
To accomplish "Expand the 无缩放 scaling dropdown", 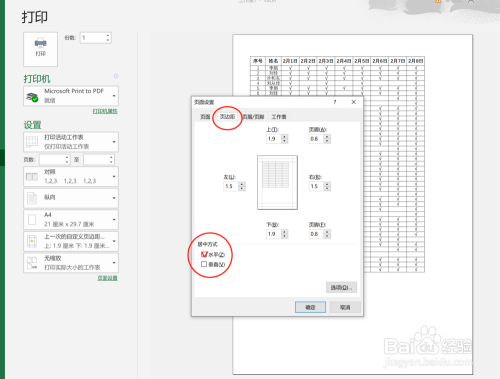I will click(114, 263).
